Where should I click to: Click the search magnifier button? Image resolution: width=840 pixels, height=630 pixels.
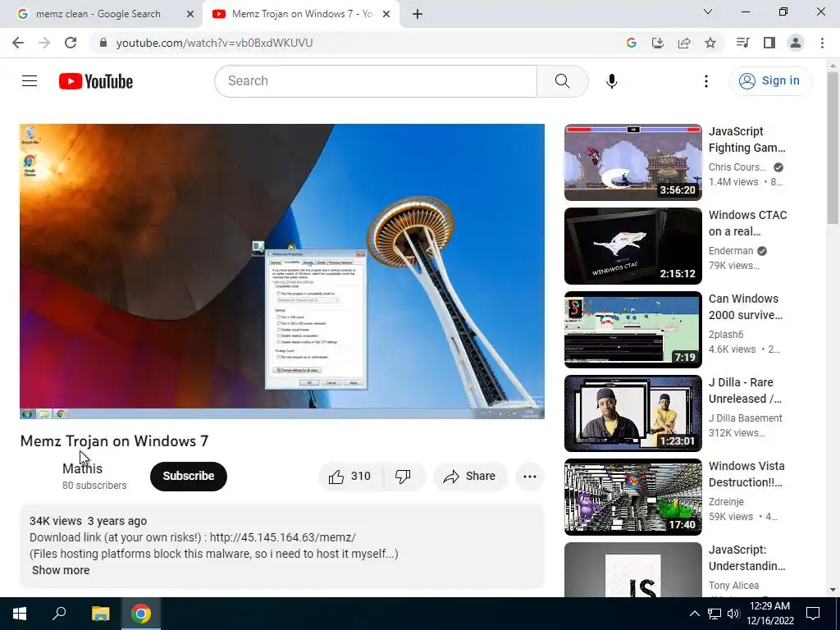pos(562,81)
